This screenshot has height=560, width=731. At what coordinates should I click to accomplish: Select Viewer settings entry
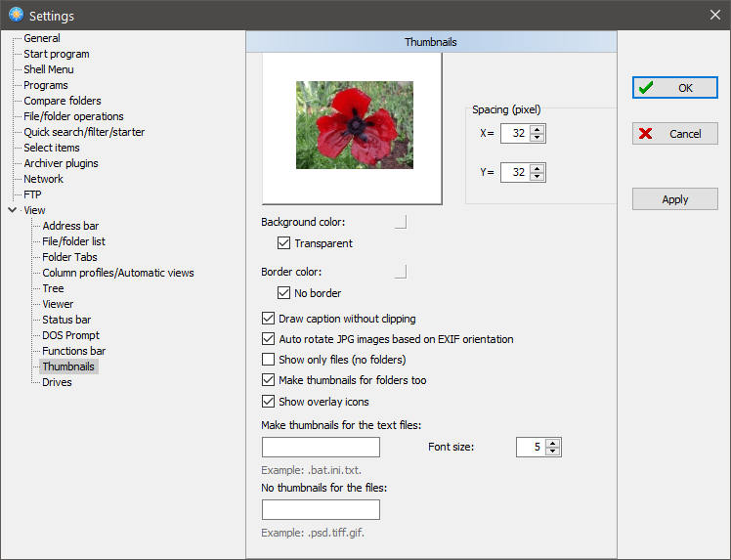point(58,304)
